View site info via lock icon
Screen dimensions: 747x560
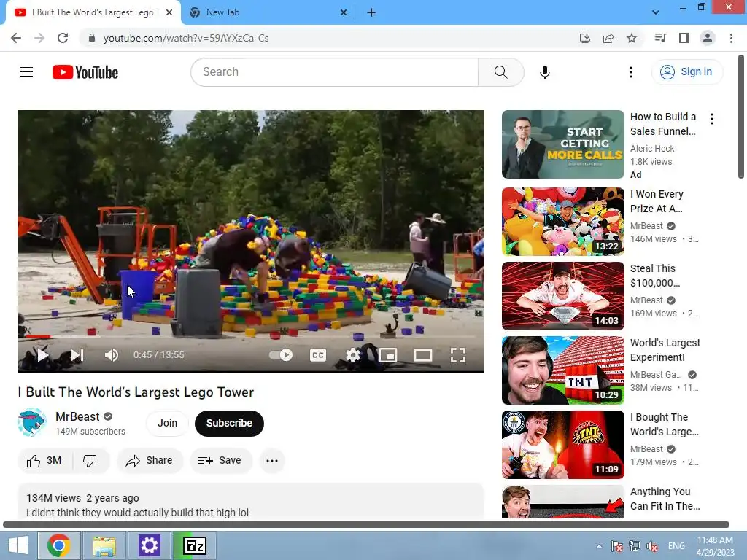pos(92,38)
